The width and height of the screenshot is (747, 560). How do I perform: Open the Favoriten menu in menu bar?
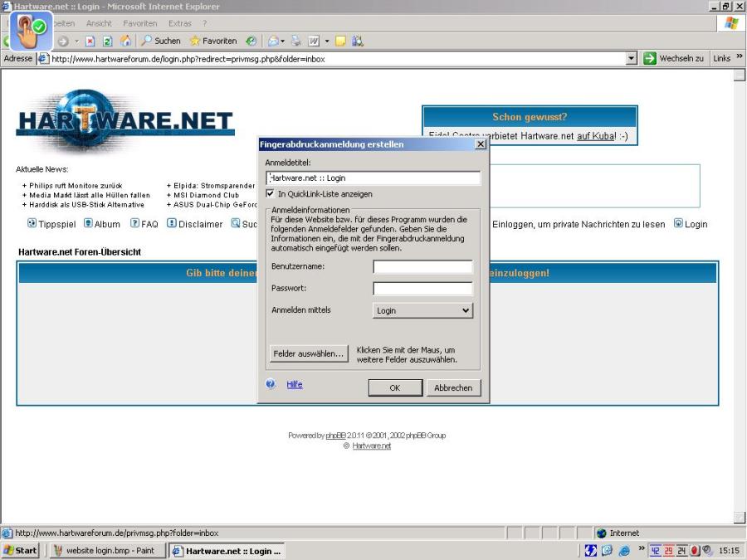[139, 23]
